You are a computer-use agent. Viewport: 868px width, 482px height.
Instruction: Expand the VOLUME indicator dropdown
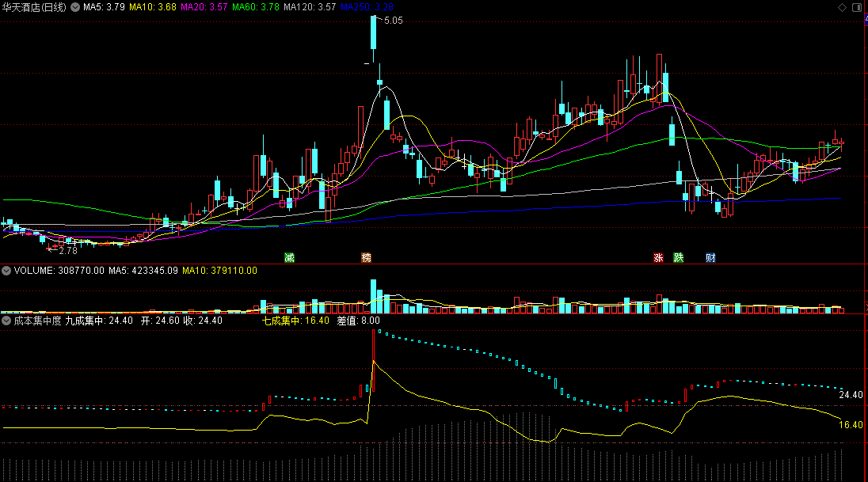(6, 271)
